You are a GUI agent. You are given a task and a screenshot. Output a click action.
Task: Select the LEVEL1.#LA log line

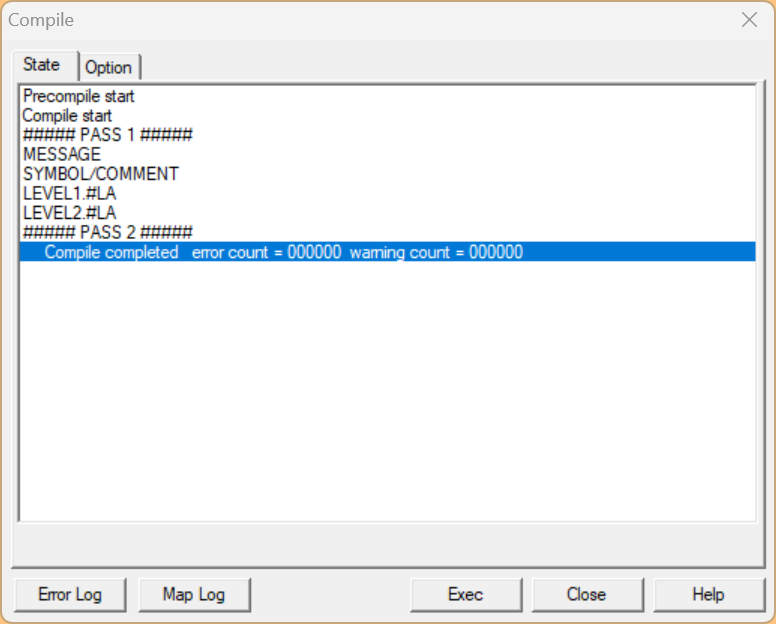coord(388,193)
